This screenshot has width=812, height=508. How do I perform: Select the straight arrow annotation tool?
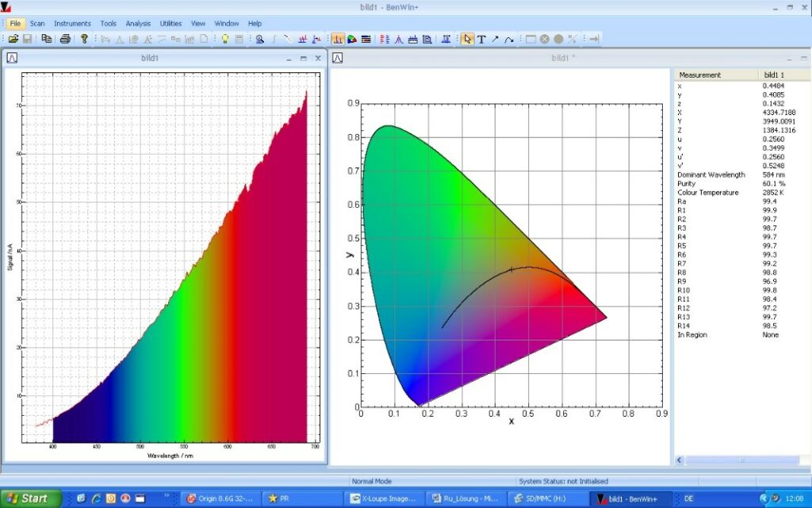(x=495, y=39)
